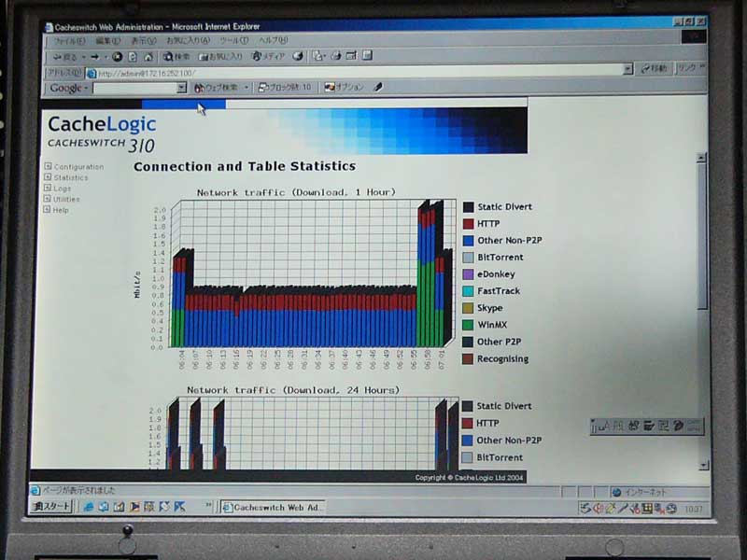Image resolution: width=747 pixels, height=560 pixels.
Task: Click the "Copyright © CacheLogic Ltd 2004" footer text
Action: coord(469,478)
